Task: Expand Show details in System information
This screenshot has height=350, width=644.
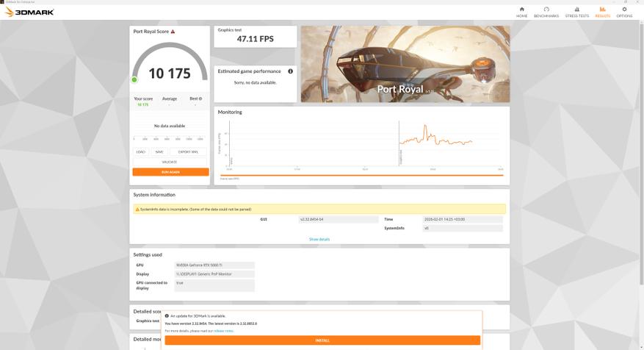Action: pyautogui.click(x=319, y=239)
